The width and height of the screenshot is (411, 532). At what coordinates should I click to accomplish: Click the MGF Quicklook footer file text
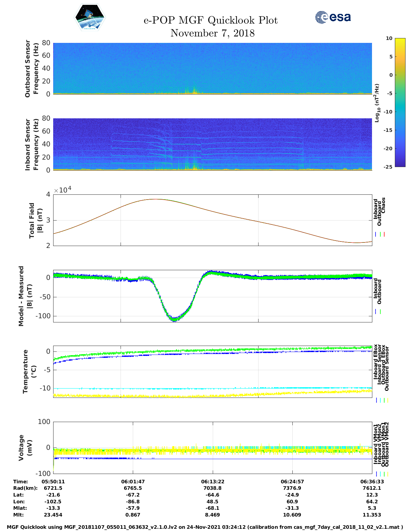tap(205, 527)
